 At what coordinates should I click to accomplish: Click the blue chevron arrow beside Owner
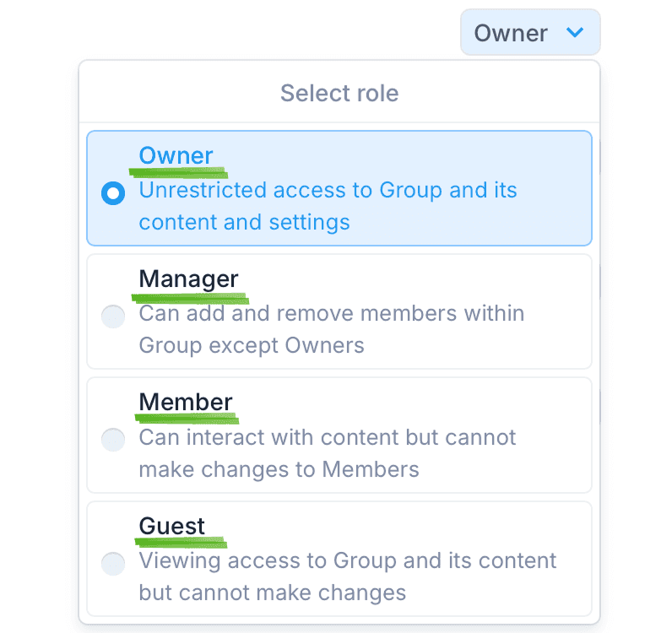[575, 33]
